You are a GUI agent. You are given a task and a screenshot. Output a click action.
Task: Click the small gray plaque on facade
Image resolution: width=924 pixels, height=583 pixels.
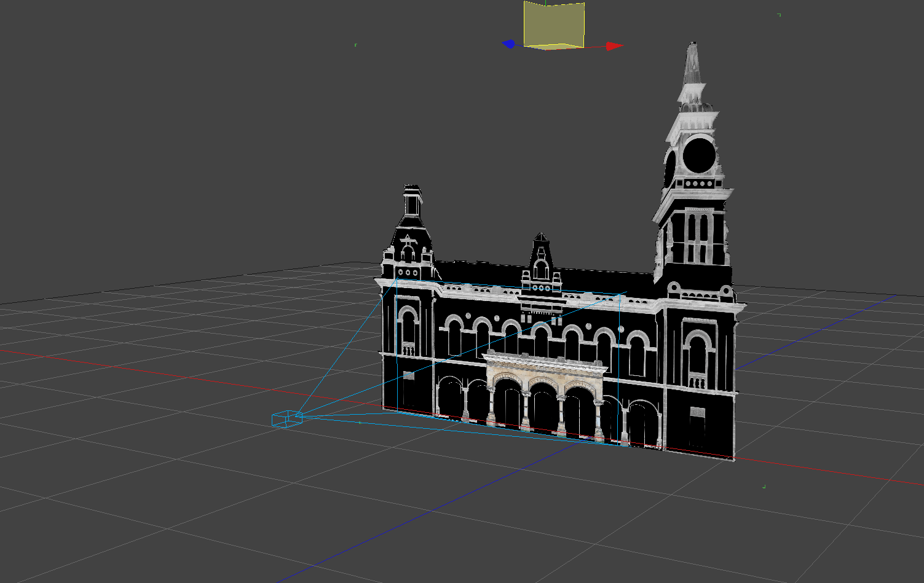coord(408,375)
